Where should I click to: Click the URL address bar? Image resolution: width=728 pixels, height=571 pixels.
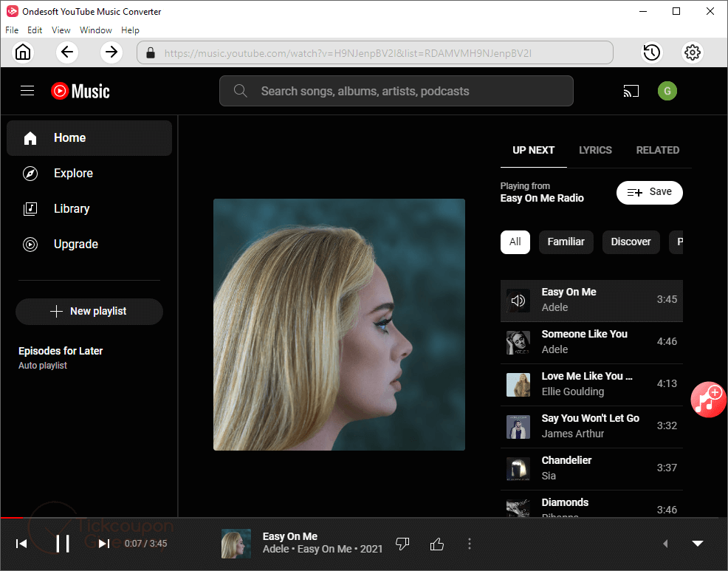(x=374, y=52)
